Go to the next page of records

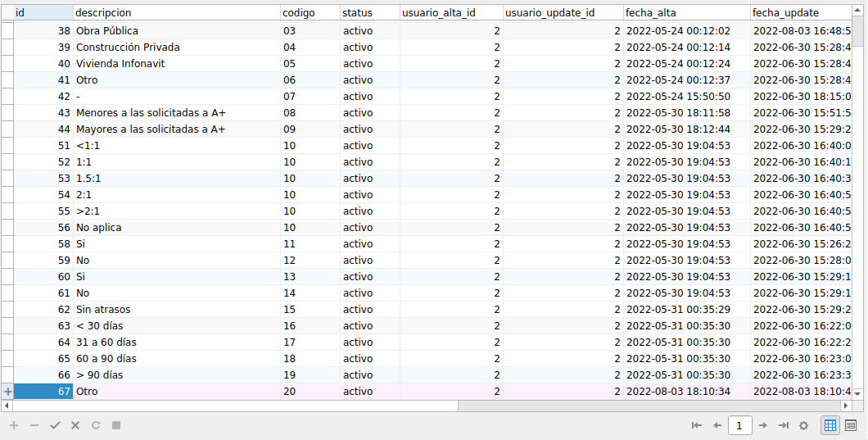coord(762,425)
